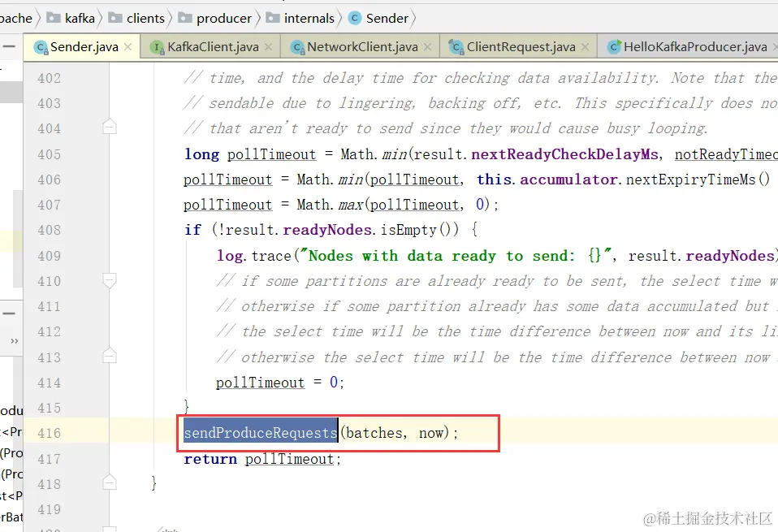Click the KafkaClient.java interface icon
Viewport: 778px width, 532px height.
click(x=158, y=47)
